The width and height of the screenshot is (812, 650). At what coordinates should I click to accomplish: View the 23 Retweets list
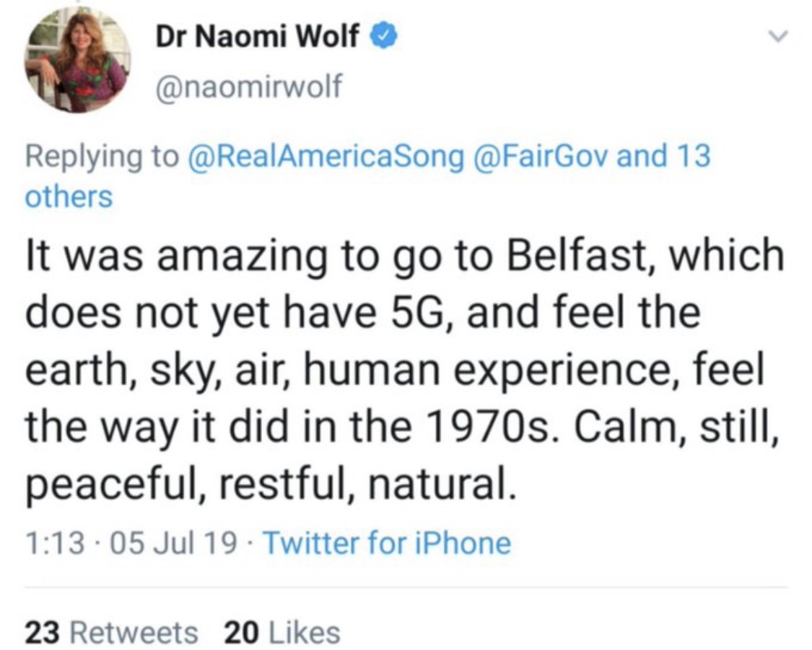[x=111, y=633]
